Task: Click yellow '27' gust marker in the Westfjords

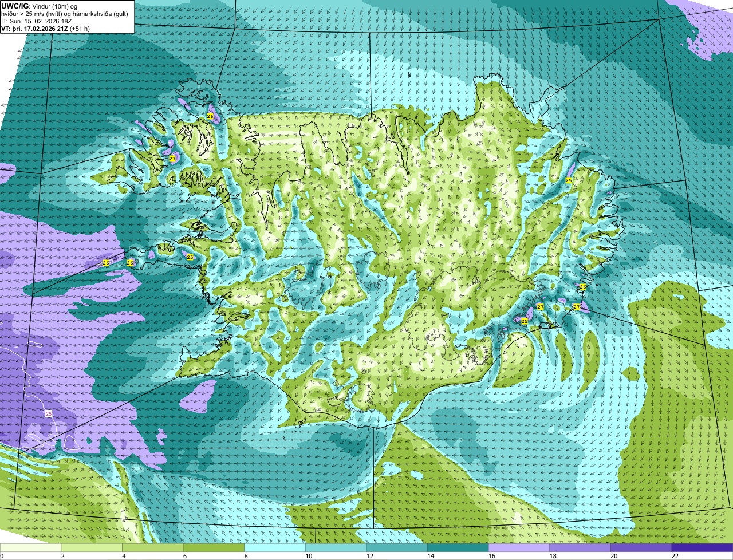Action: tap(172, 159)
